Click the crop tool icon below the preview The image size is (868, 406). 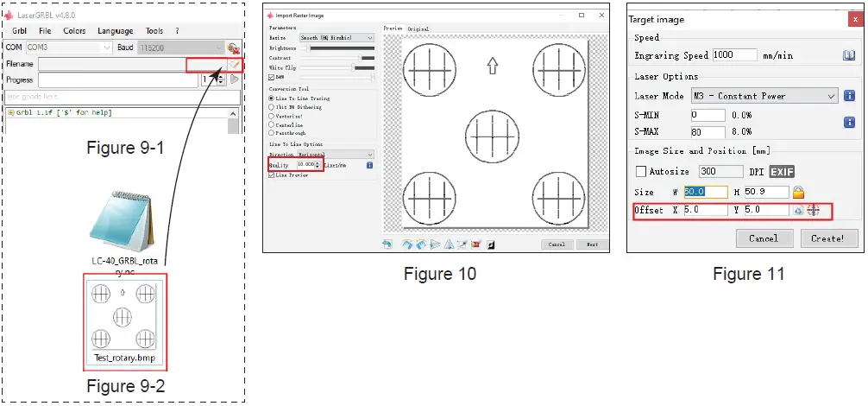click(x=462, y=244)
